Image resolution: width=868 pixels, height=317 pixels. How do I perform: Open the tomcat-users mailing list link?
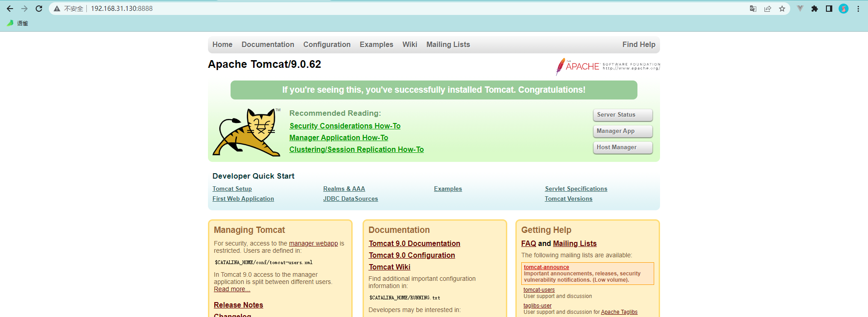coord(539,290)
